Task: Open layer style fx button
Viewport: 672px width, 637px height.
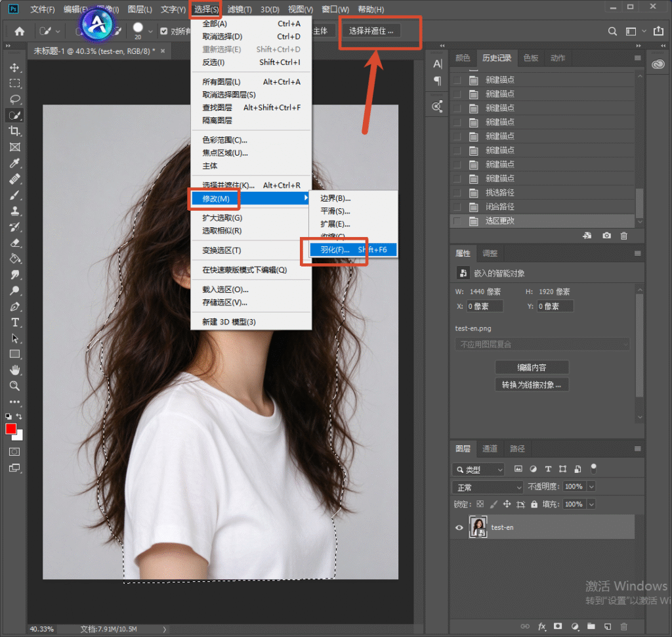Action: (541, 626)
